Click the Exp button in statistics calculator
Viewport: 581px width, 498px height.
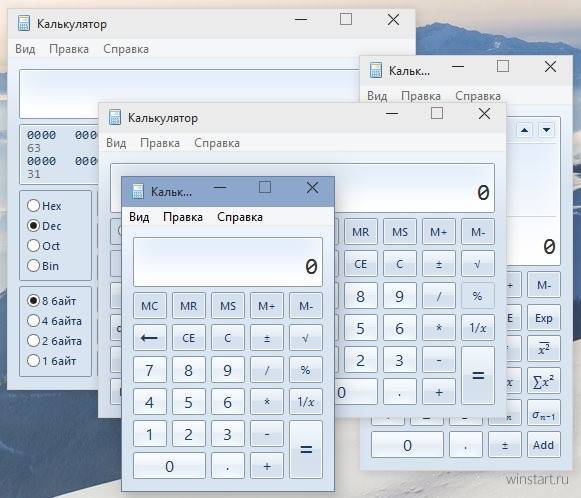(544, 318)
